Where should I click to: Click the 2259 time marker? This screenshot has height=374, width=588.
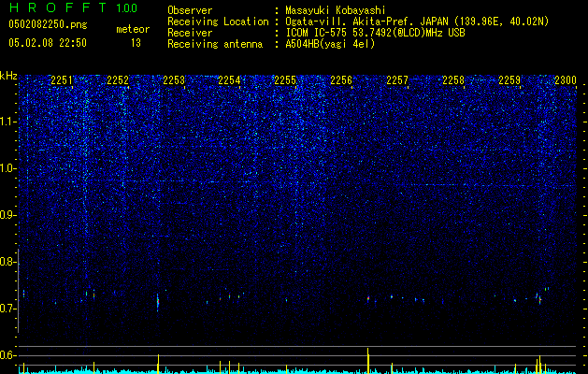point(509,80)
